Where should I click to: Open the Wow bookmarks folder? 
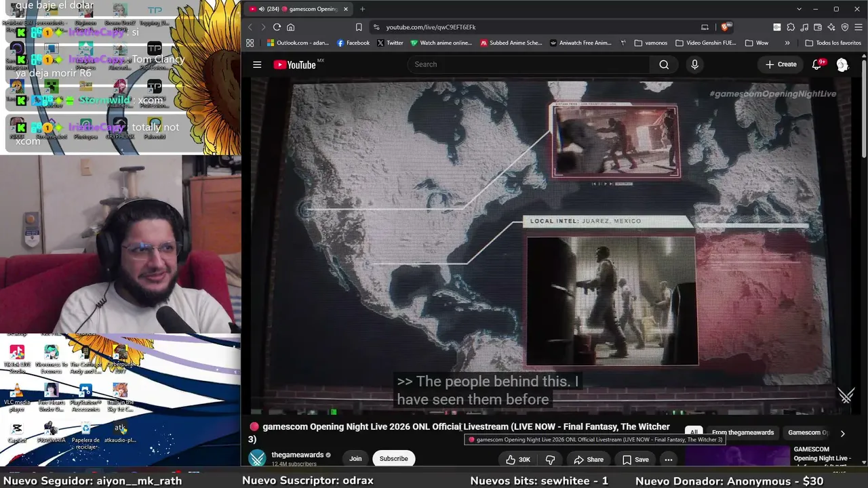757,43
